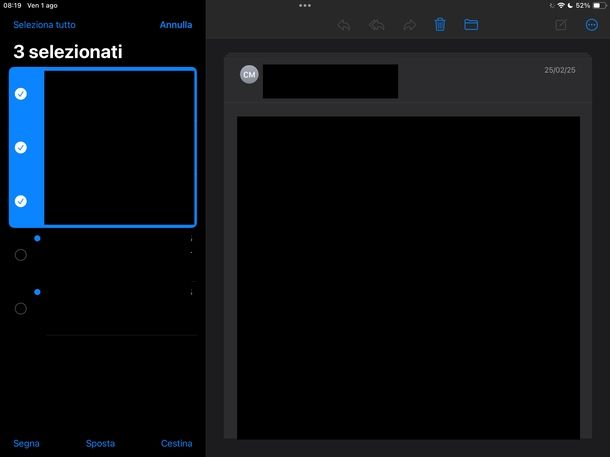
Task: Tap Seleziona tutto
Action: [x=44, y=25]
